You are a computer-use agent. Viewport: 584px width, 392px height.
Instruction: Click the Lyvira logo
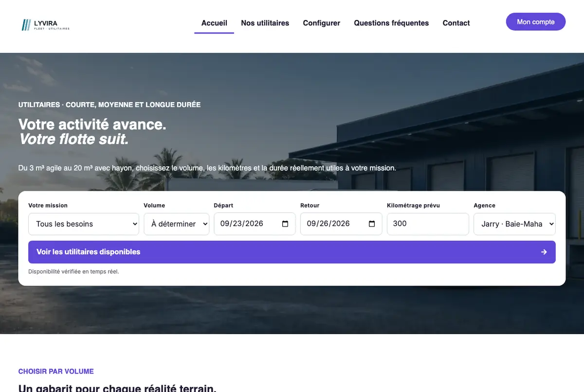pyautogui.click(x=46, y=25)
